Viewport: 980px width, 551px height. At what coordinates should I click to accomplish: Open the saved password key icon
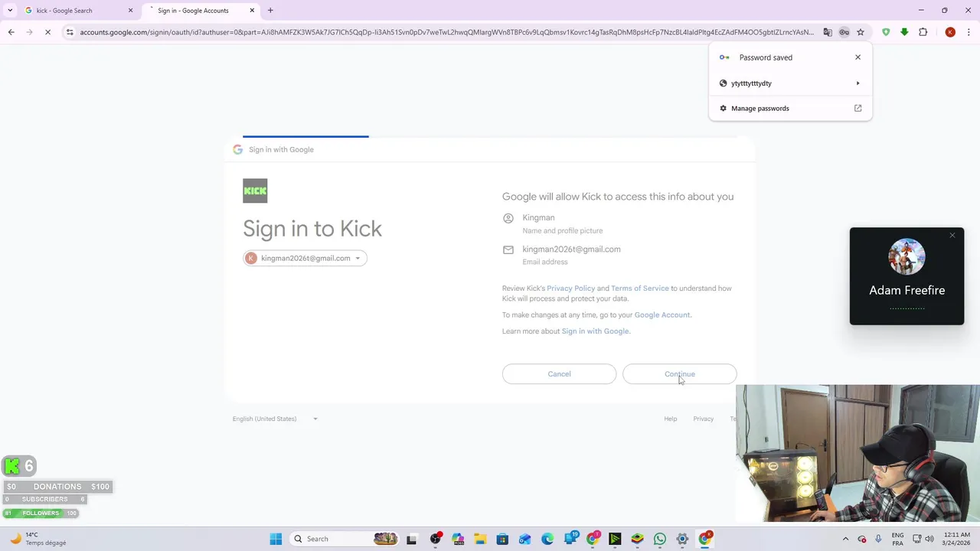click(x=844, y=32)
